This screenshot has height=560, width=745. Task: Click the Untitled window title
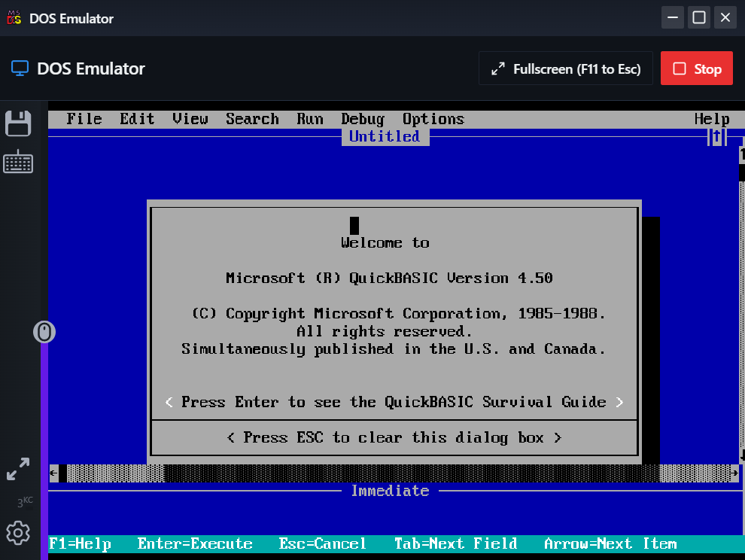[x=385, y=137]
